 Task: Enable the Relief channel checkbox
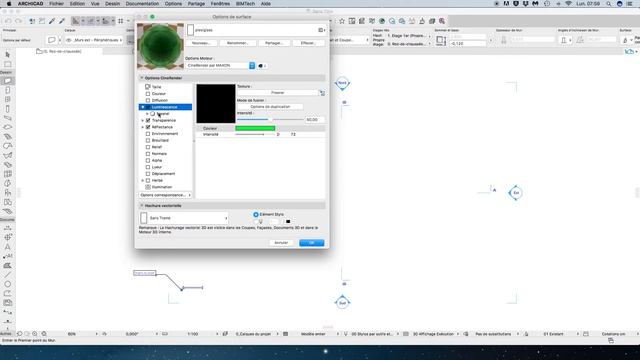148,147
